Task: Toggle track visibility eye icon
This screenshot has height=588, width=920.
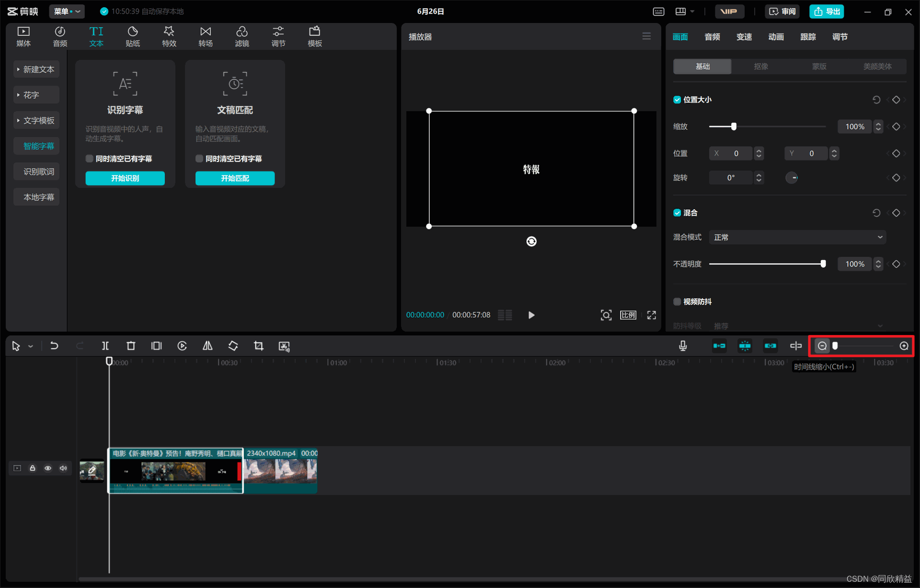Action: [x=48, y=468]
